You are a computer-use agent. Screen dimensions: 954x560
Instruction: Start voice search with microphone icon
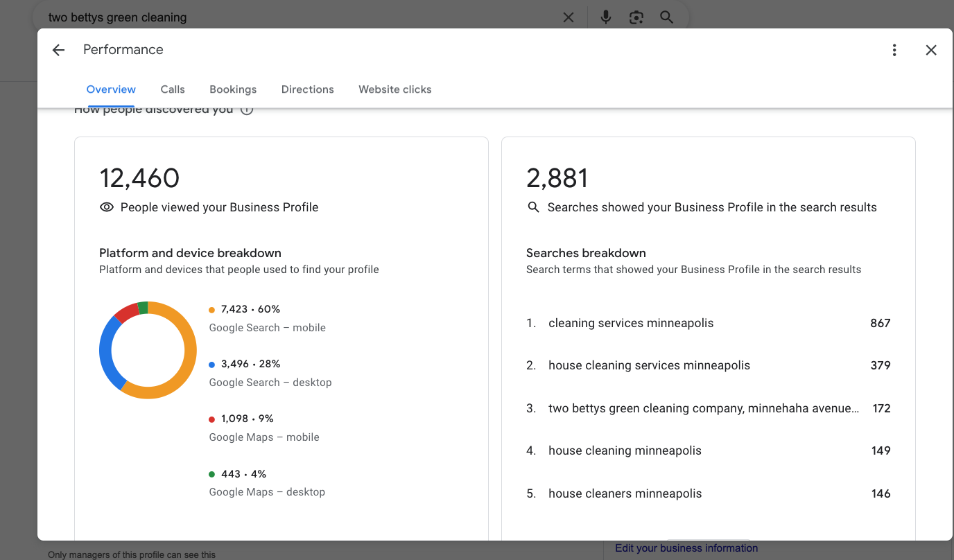606,17
